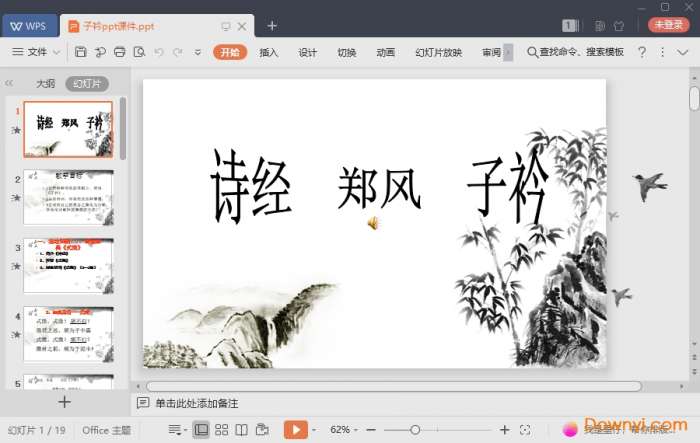Open the skin/appearance shirt icon
700x443 pixels.
[x=619, y=26]
